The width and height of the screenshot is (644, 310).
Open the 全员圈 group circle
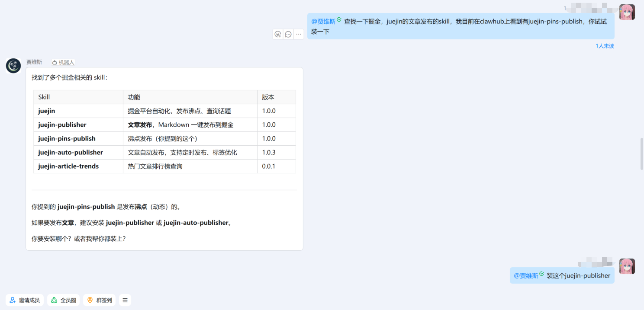[64, 300]
